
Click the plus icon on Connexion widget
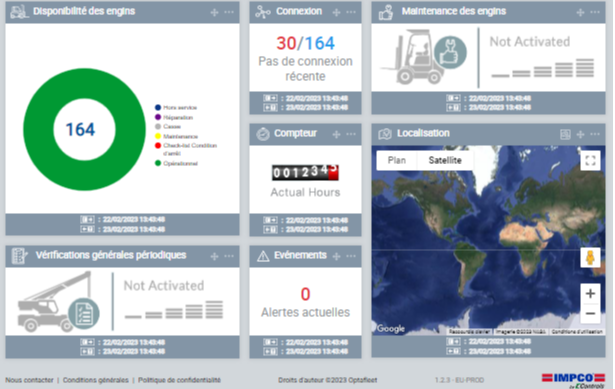point(336,13)
